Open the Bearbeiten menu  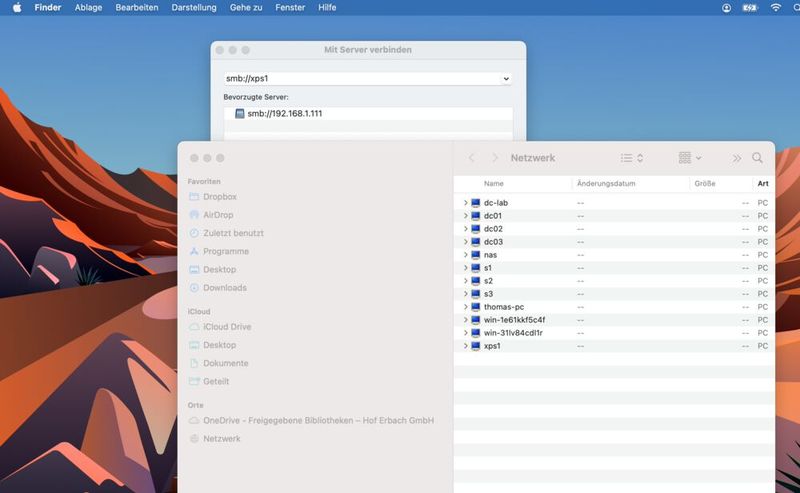[137, 8]
